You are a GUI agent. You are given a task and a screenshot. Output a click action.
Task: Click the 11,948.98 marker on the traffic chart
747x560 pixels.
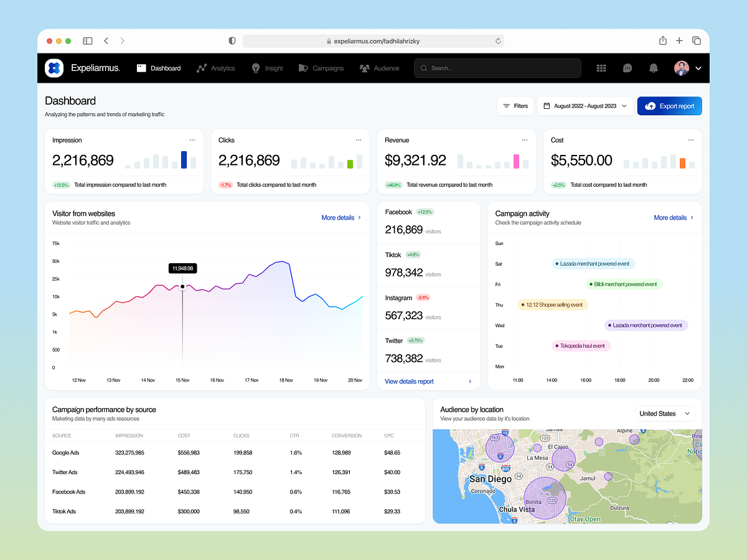click(182, 268)
